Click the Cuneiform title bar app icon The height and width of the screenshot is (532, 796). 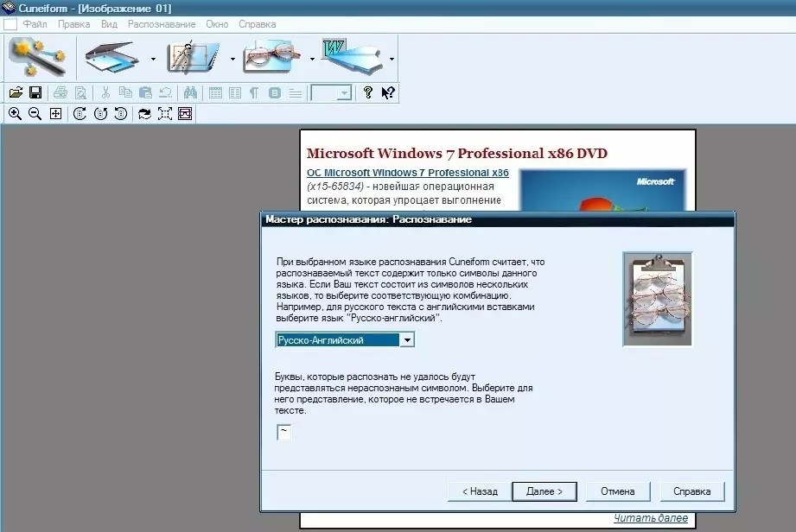[9, 8]
